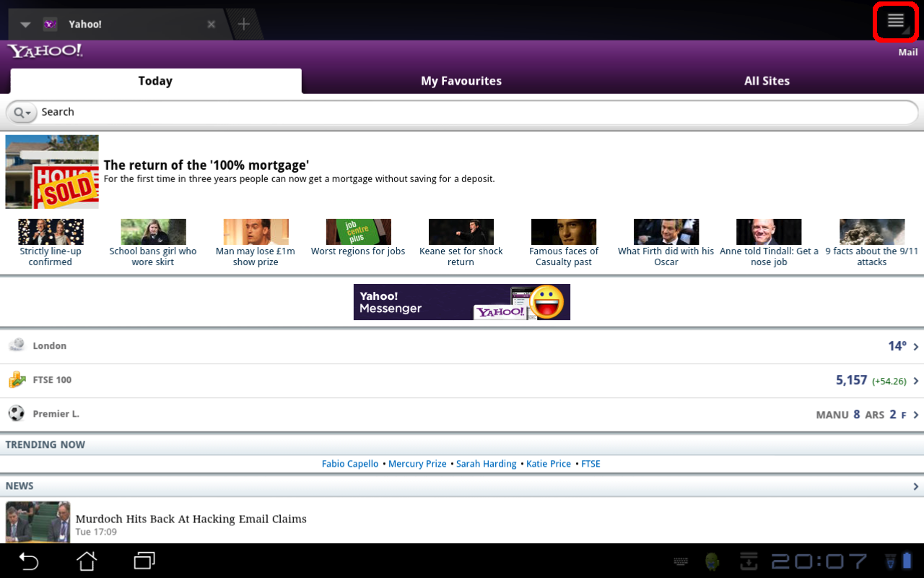Open the browser menu icon
The image size is (924, 578).
pyautogui.click(x=895, y=21)
